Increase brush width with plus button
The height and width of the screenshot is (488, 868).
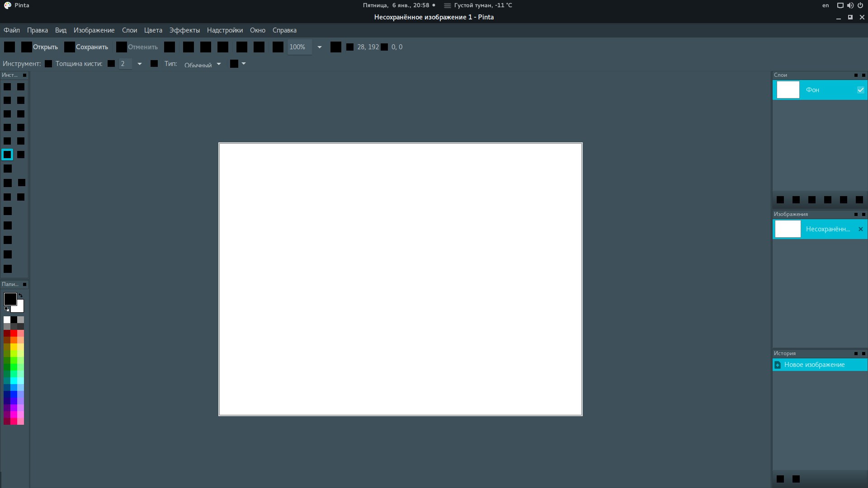coord(154,64)
